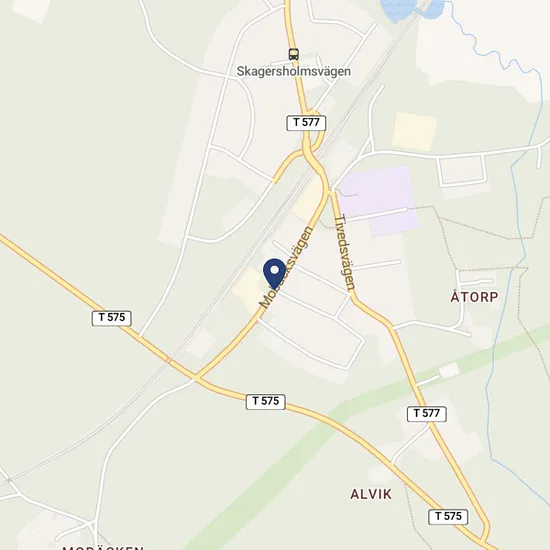This screenshot has height=550, width=550.
Task: Click the Mobäcksvägen street label by the pin
Action: 286,267
